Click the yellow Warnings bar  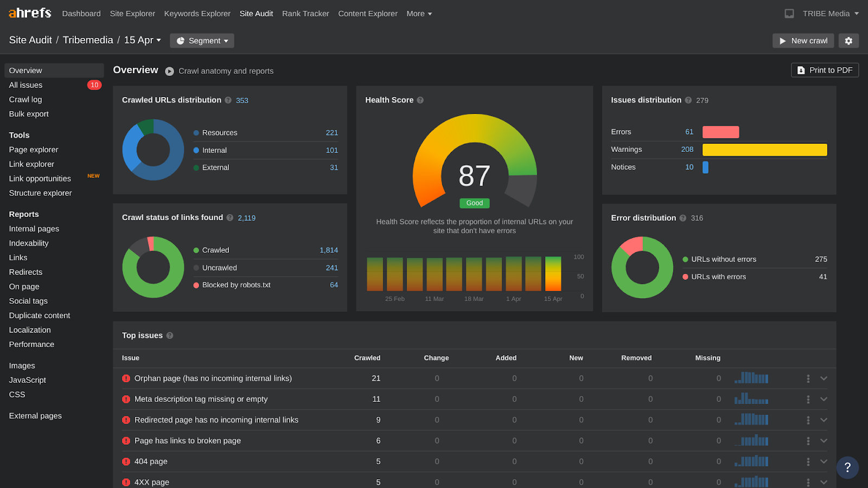[764, 150]
